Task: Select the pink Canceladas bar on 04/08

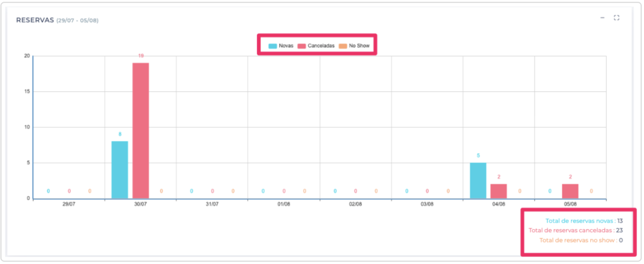Action: [x=499, y=191]
